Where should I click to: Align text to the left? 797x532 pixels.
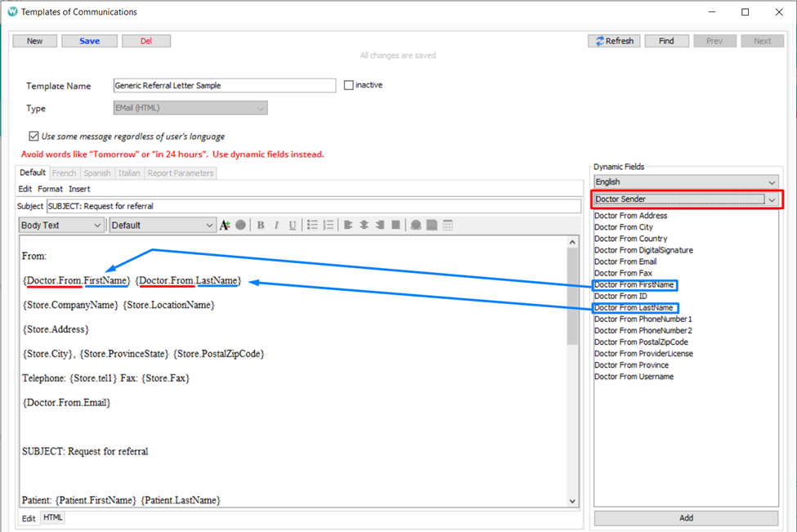tap(348, 225)
